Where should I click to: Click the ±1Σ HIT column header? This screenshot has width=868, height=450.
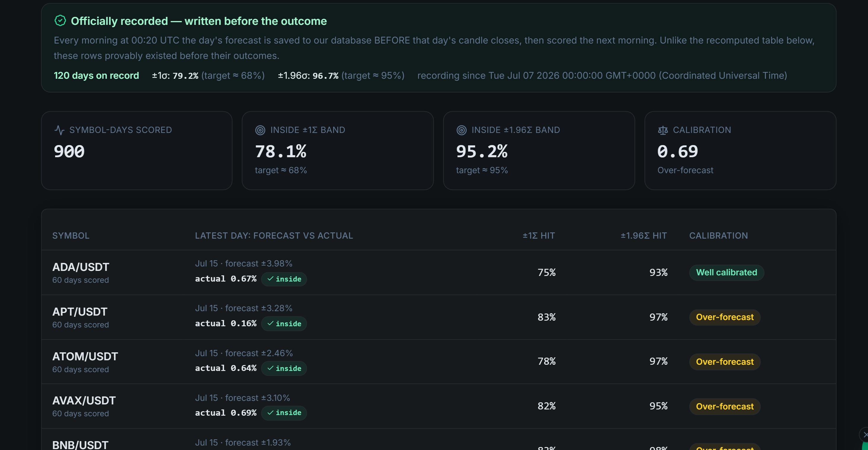(539, 236)
